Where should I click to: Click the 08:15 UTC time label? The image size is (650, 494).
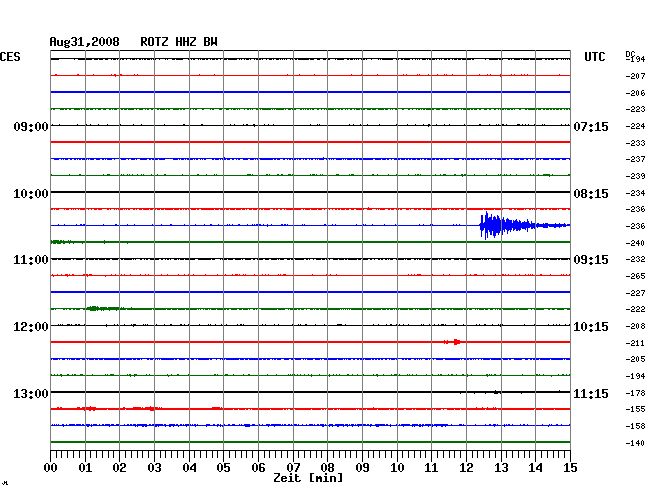[591, 194]
